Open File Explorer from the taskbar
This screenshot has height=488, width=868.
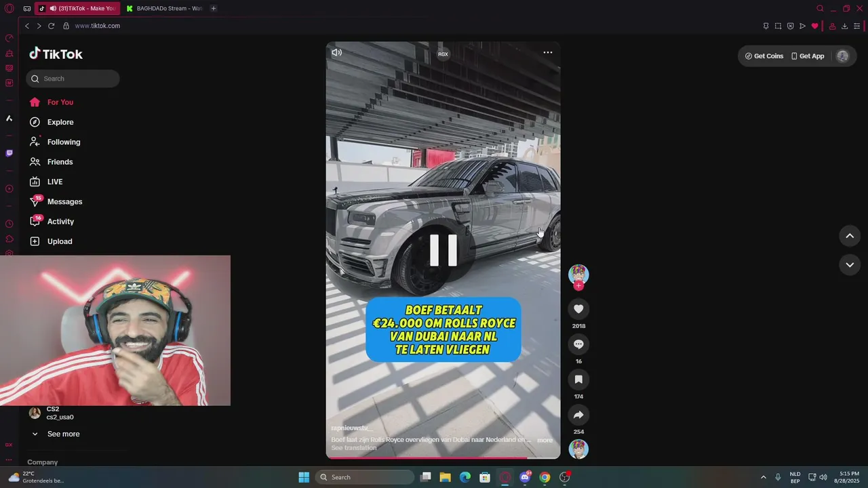coord(445,477)
